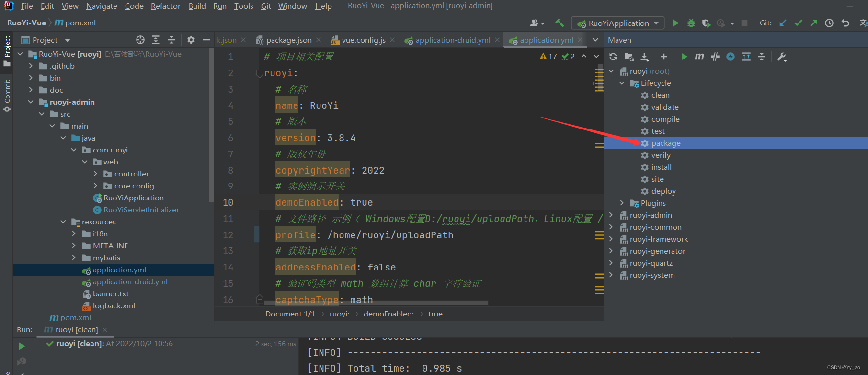868x375 pixels.
Task: Run the selected Maven build
Action: [684, 57]
